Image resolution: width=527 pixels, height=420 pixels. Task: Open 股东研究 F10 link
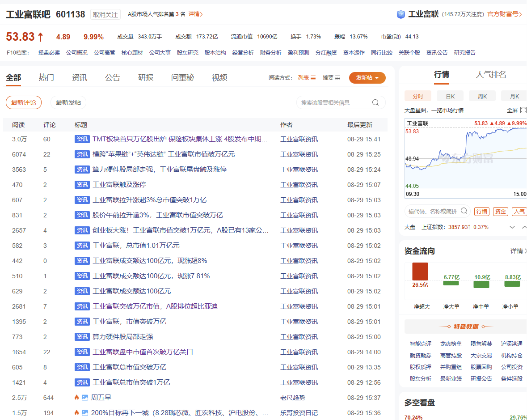click(x=188, y=52)
